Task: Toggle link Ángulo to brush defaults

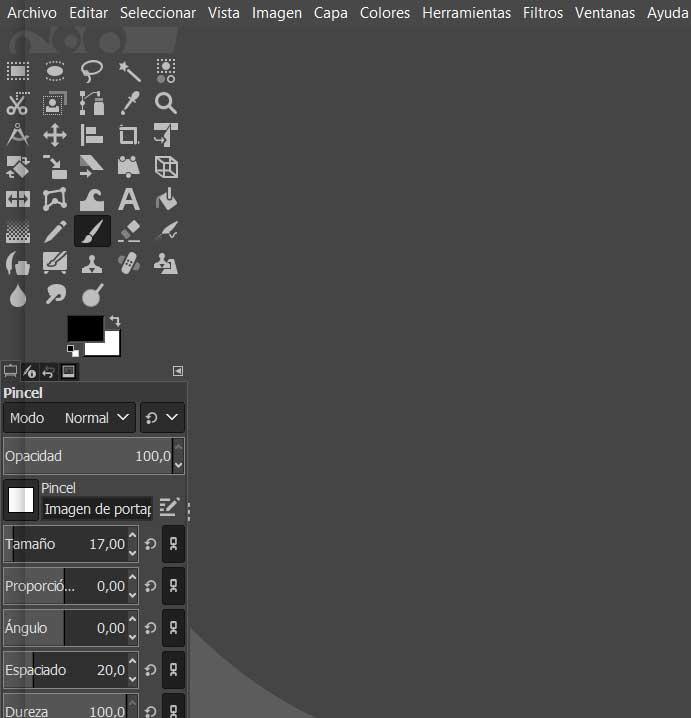Action: (174, 628)
